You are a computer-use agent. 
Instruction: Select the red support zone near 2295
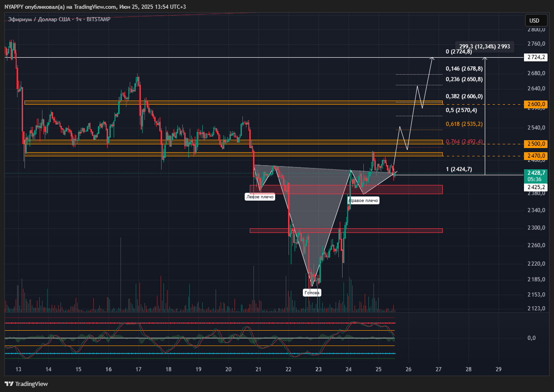pos(346,230)
